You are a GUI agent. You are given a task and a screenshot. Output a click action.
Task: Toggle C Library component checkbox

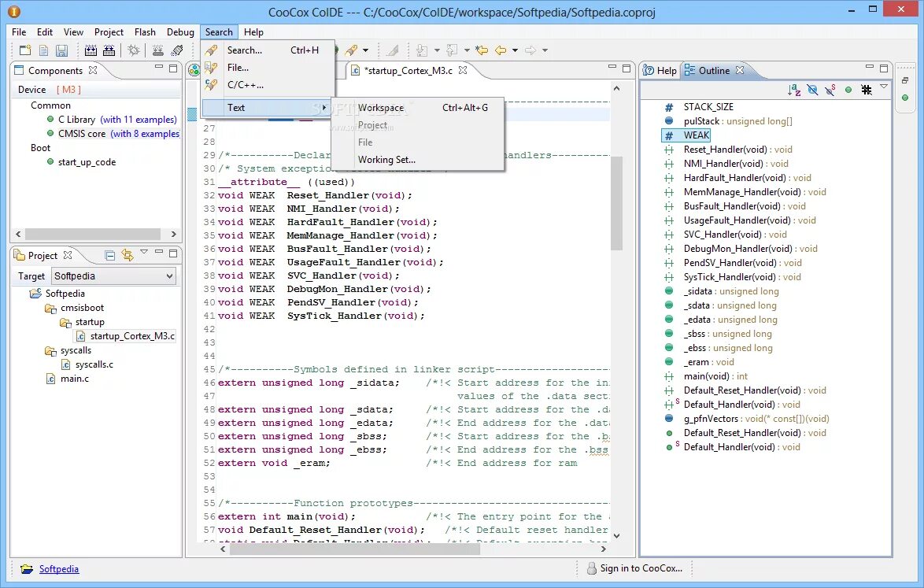[x=50, y=119]
